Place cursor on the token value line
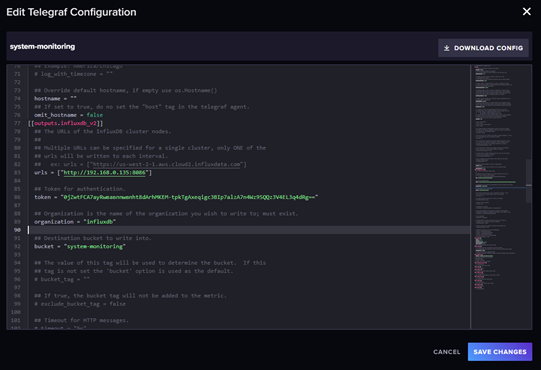The image size is (541, 370). [x=176, y=197]
